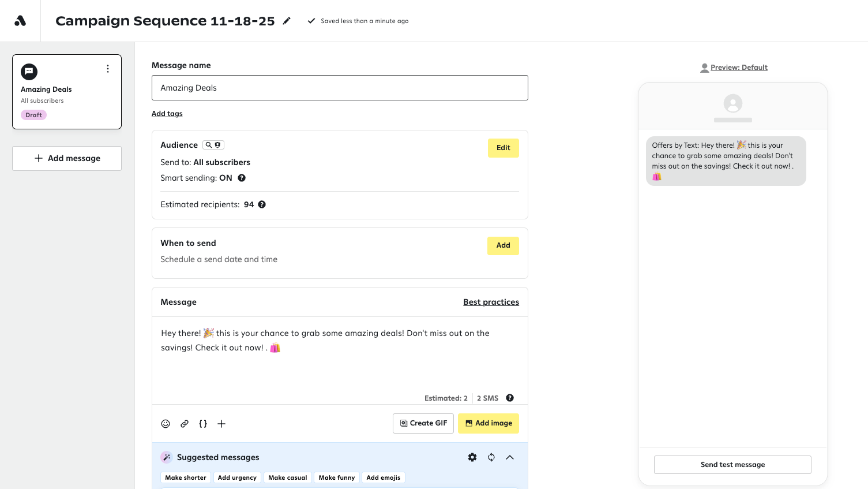Click the Smart sending help icon
868x489 pixels.
click(242, 178)
